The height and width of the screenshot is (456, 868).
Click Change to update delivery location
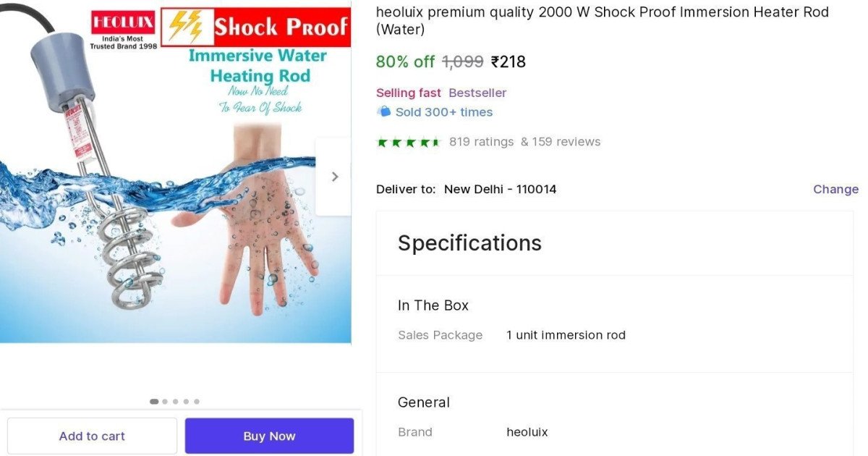click(835, 189)
